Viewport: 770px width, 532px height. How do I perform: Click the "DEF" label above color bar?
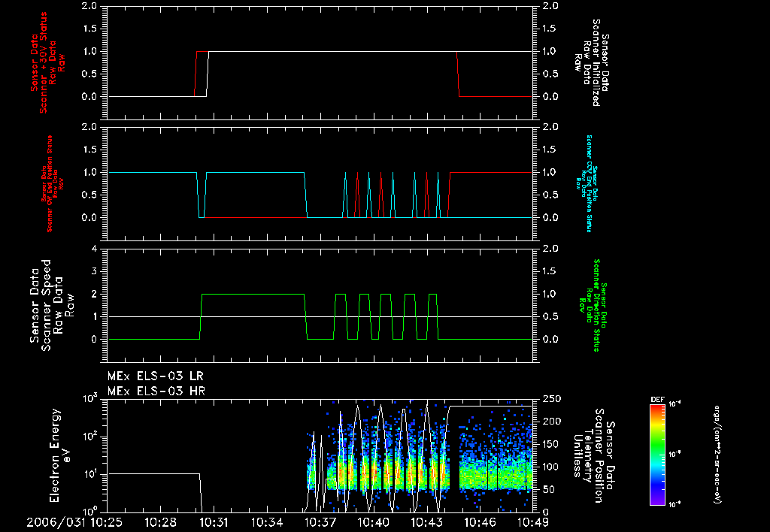point(657,400)
